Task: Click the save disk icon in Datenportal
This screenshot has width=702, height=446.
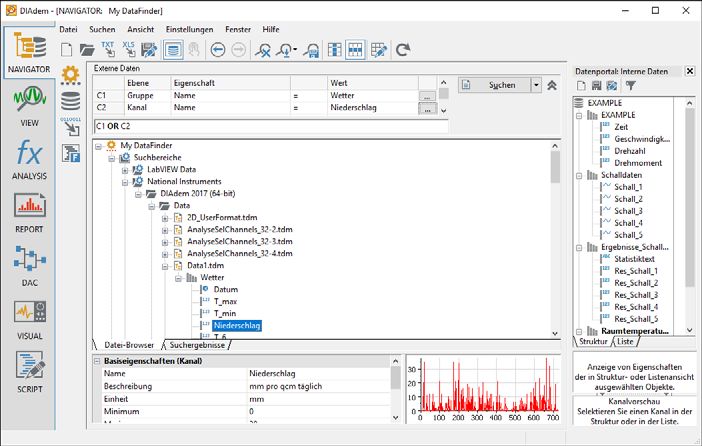Action: pyautogui.click(x=596, y=86)
